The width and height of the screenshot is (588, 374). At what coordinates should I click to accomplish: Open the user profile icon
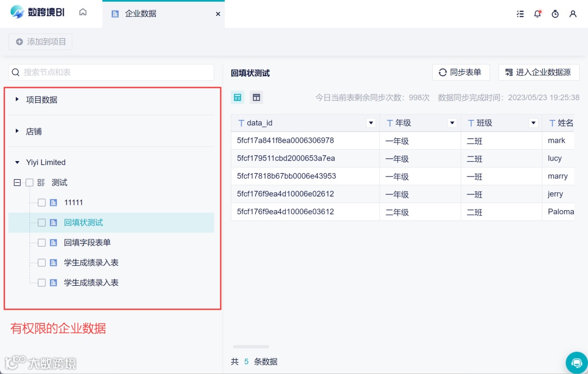(x=573, y=14)
